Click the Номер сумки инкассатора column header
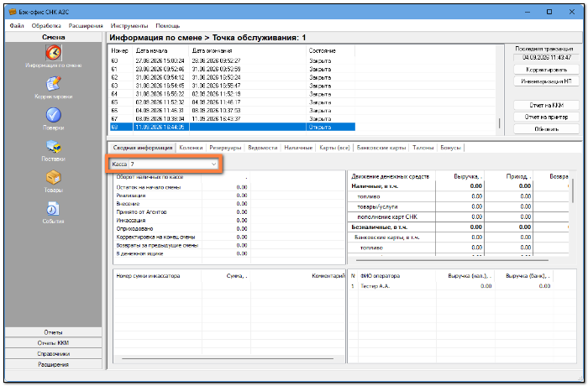The height and width of the screenshot is (386, 588). [157, 276]
